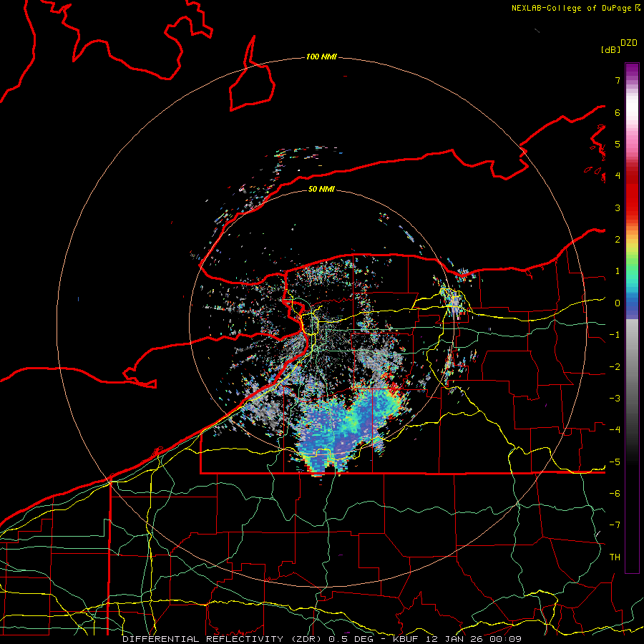
Task: Pick the 5 value on the color scale
Action: (x=618, y=144)
